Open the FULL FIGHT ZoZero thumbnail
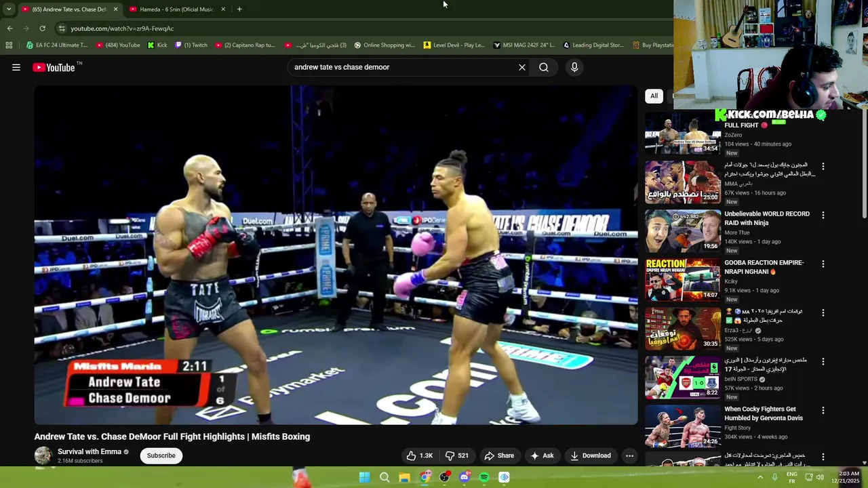 click(x=683, y=132)
